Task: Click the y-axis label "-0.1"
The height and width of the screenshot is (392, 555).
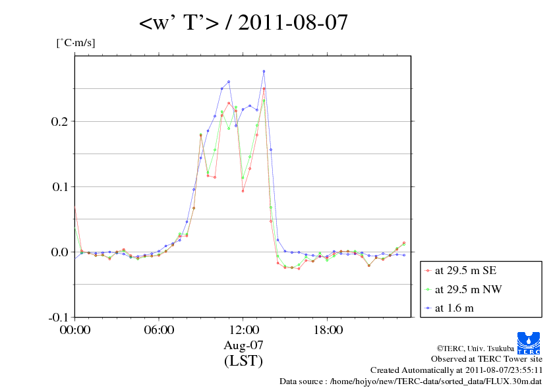Action: tap(58, 318)
